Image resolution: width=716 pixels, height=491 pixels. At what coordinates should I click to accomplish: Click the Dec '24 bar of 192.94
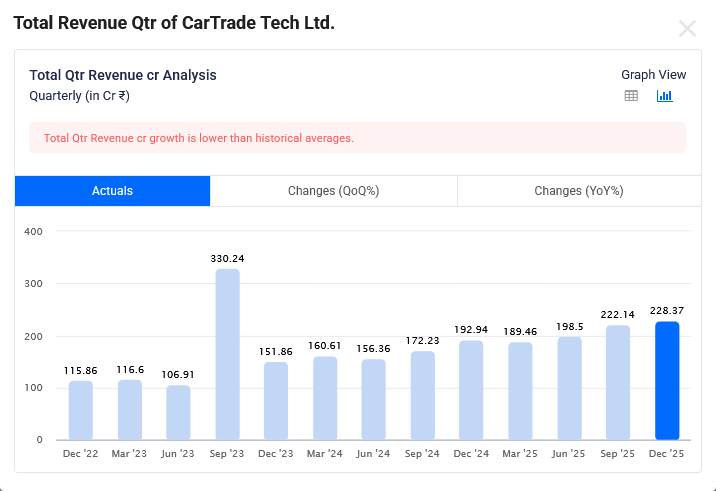point(471,390)
